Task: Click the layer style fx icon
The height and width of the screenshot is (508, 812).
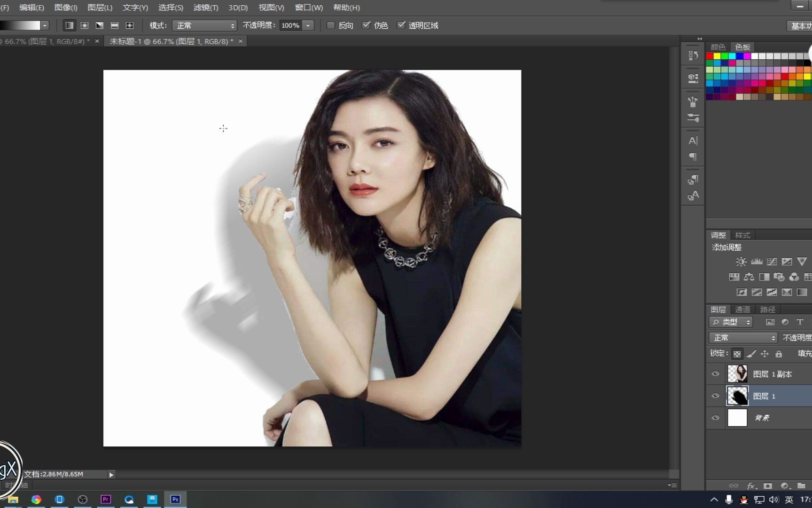Action: 751,486
